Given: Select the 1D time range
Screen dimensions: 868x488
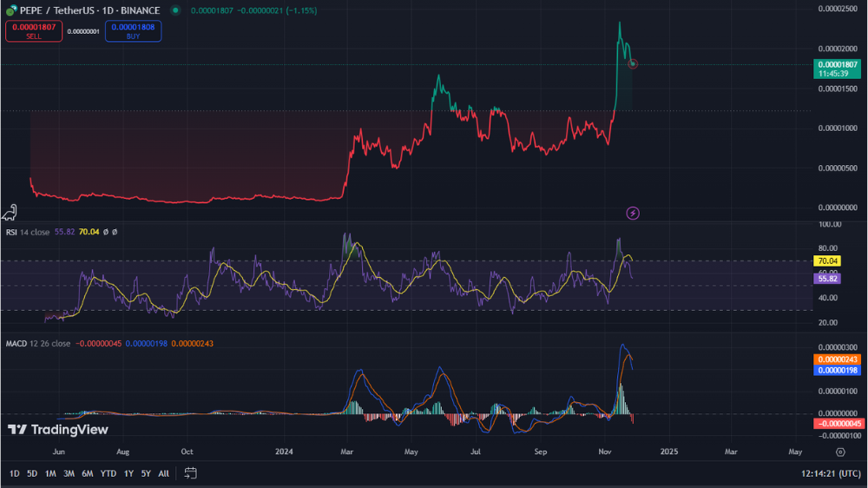Looking at the screenshot, I should (15, 473).
